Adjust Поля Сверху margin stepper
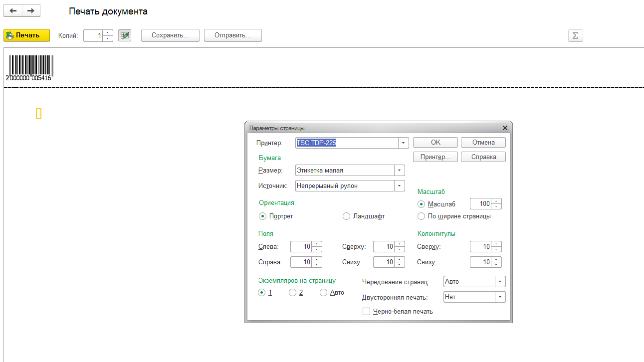This screenshot has width=644, height=362. click(x=400, y=247)
